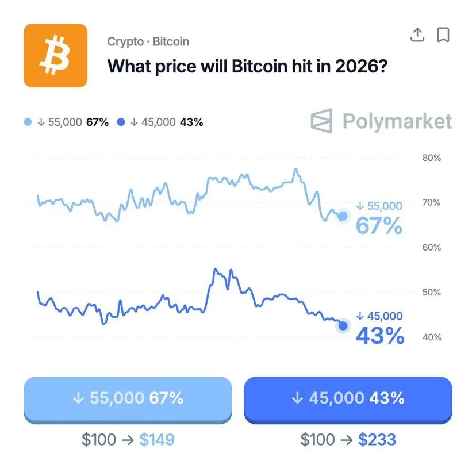Click the large 67% chart label
476x476 pixels.
[379, 226]
